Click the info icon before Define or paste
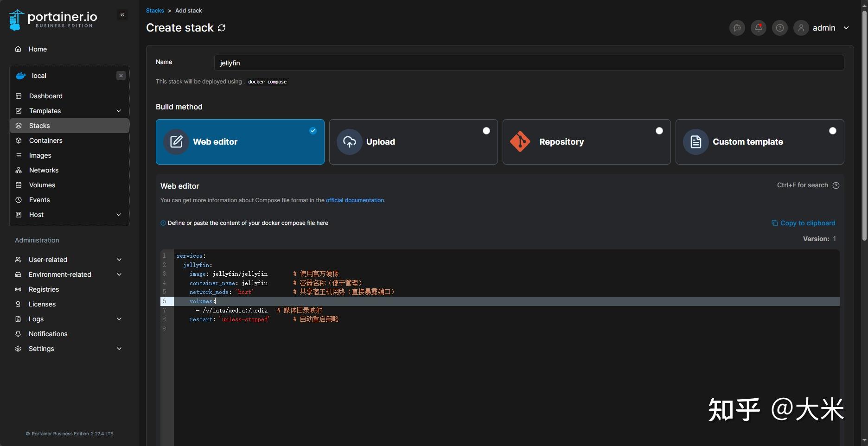This screenshot has width=868, height=446. 163,223
